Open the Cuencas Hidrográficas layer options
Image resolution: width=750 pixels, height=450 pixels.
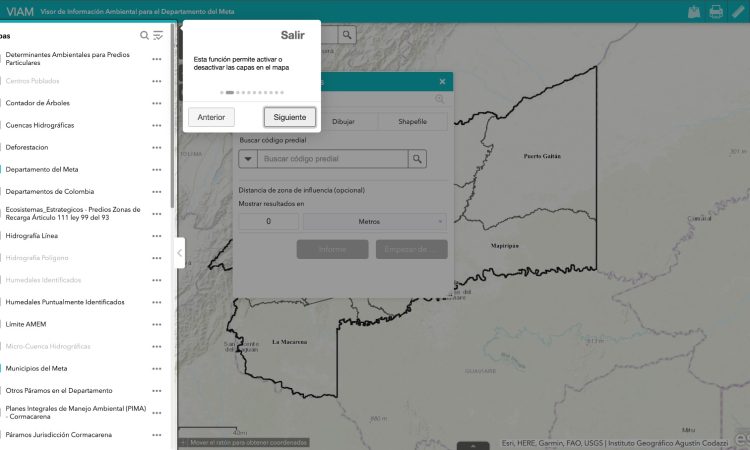click(x=157, y=126)
